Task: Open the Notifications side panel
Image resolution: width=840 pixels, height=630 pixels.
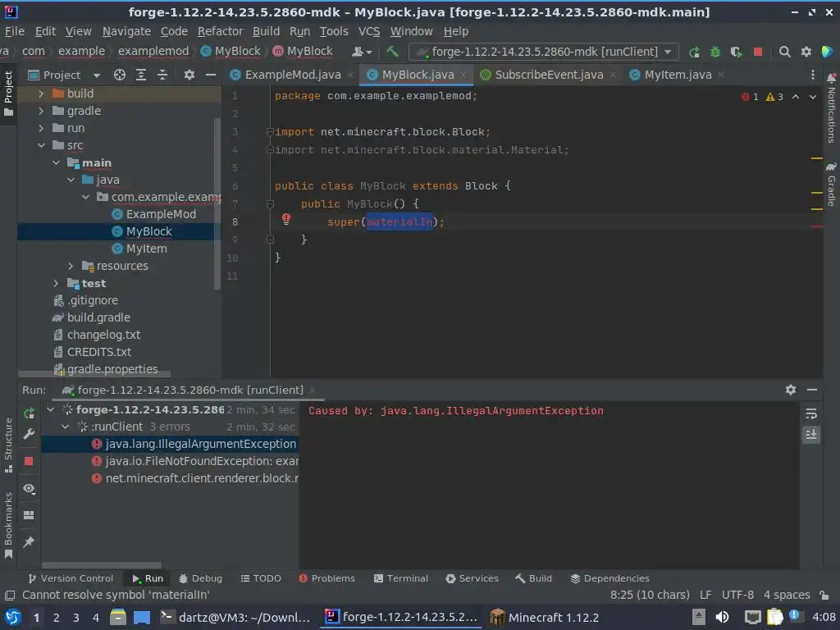Action: click(x=831, y=107)
